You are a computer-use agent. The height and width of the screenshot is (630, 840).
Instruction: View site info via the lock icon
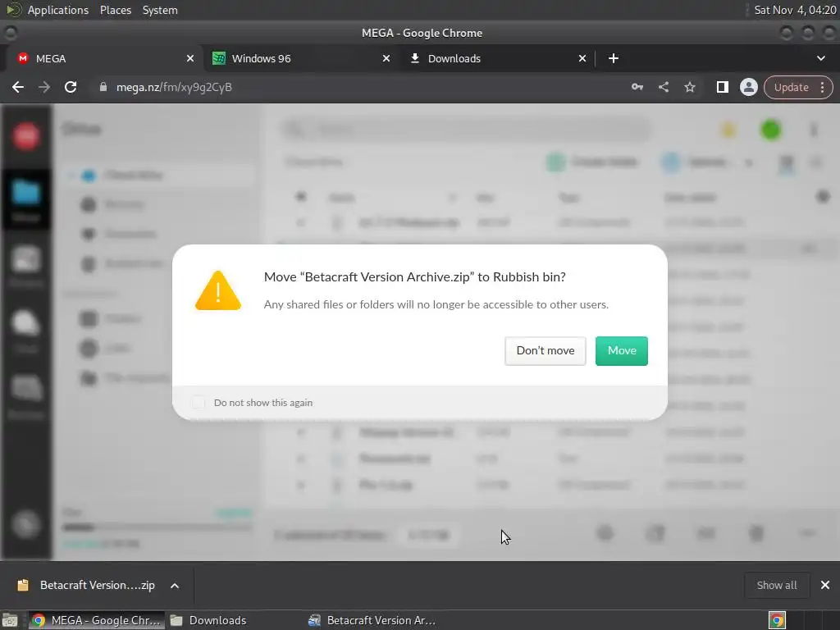(x=103, y=87)
